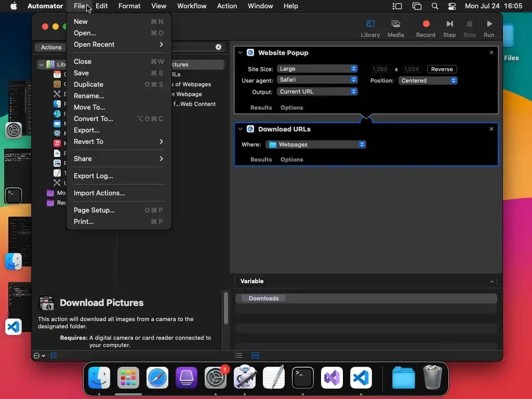Open the Workflow menu
The image size is (532, 399).
click(x=192, y=6)
